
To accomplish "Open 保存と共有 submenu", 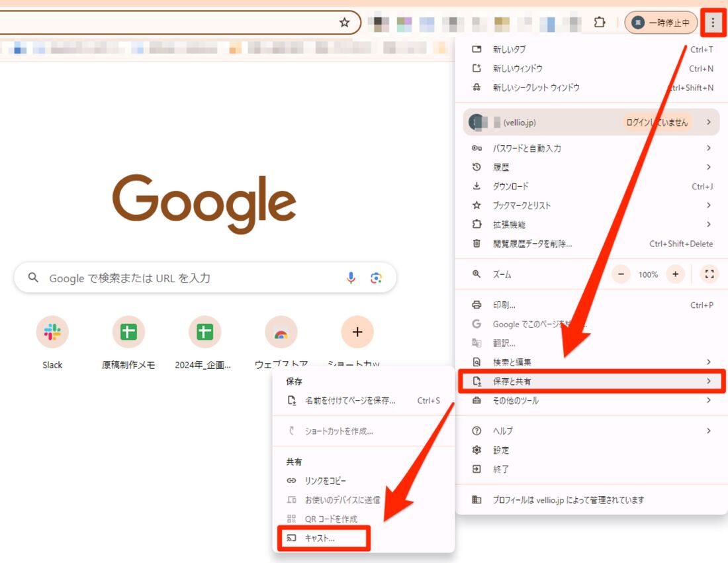I will click(x=591, y=382).
